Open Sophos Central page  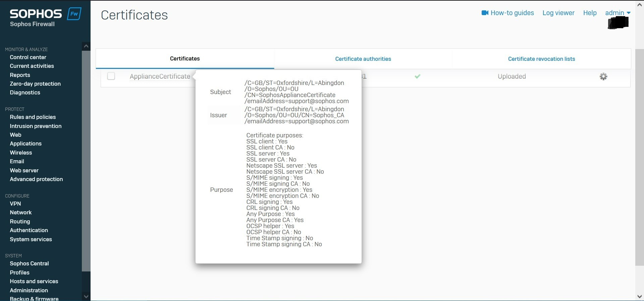point(30,263)
